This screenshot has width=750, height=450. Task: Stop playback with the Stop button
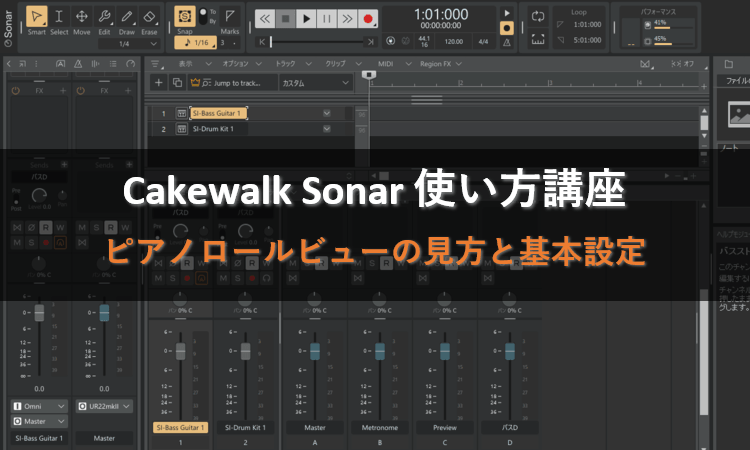click(x=285, y=18)
